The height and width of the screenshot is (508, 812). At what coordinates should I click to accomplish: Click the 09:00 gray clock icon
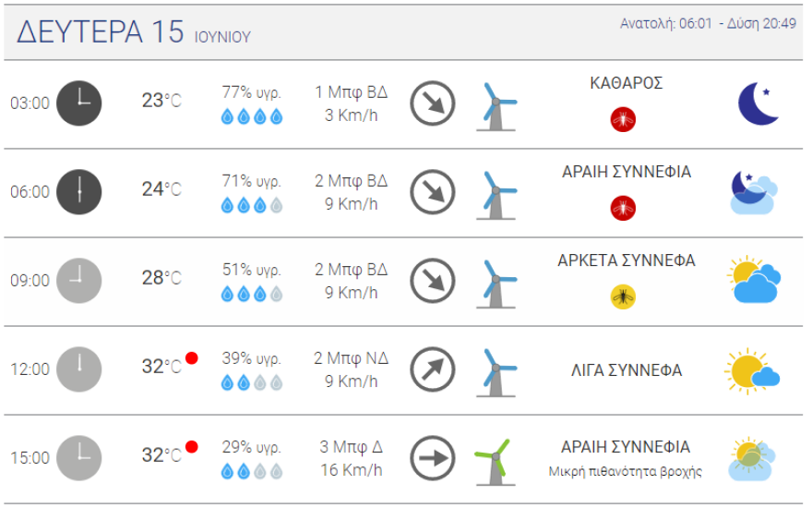(79, 280)
